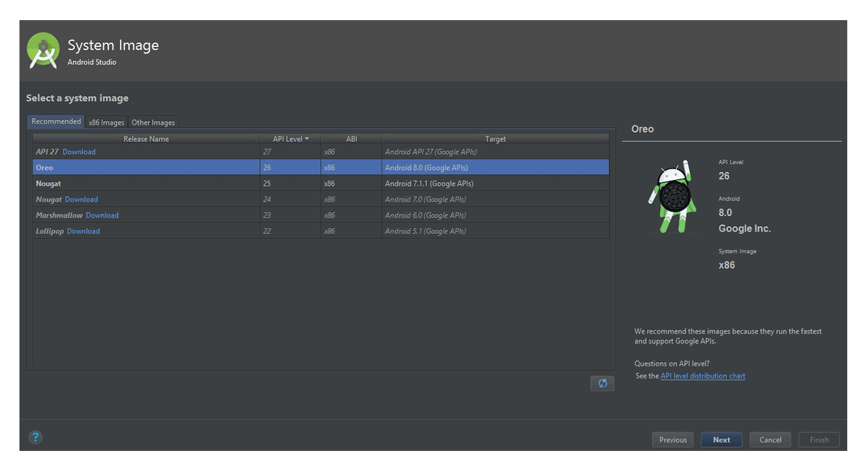
Task: Click the refresh icon below the table
Action: point(602,384)
